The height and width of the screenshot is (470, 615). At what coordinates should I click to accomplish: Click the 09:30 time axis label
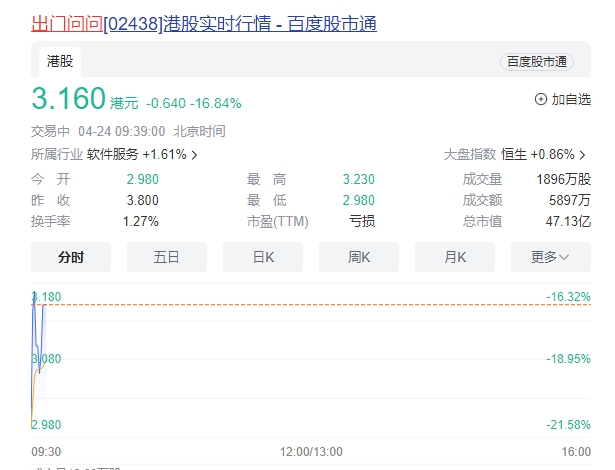46,452
